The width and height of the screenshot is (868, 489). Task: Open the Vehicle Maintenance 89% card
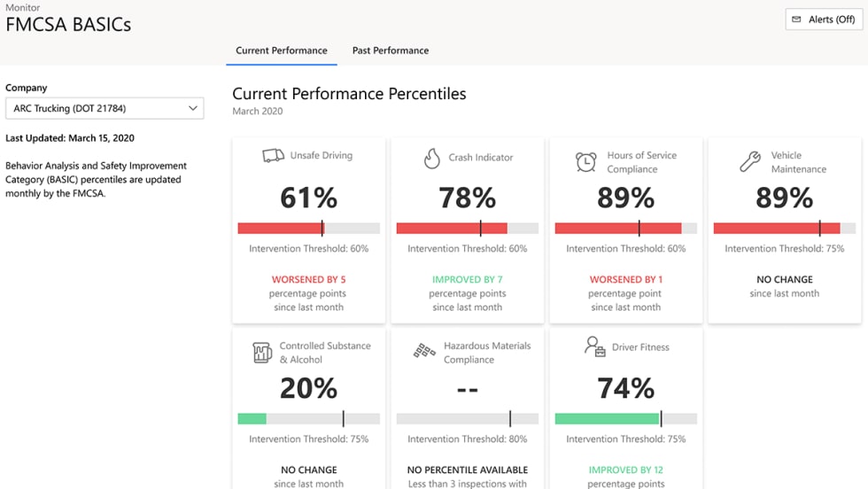pyautogui.click(x=784, y=230)
